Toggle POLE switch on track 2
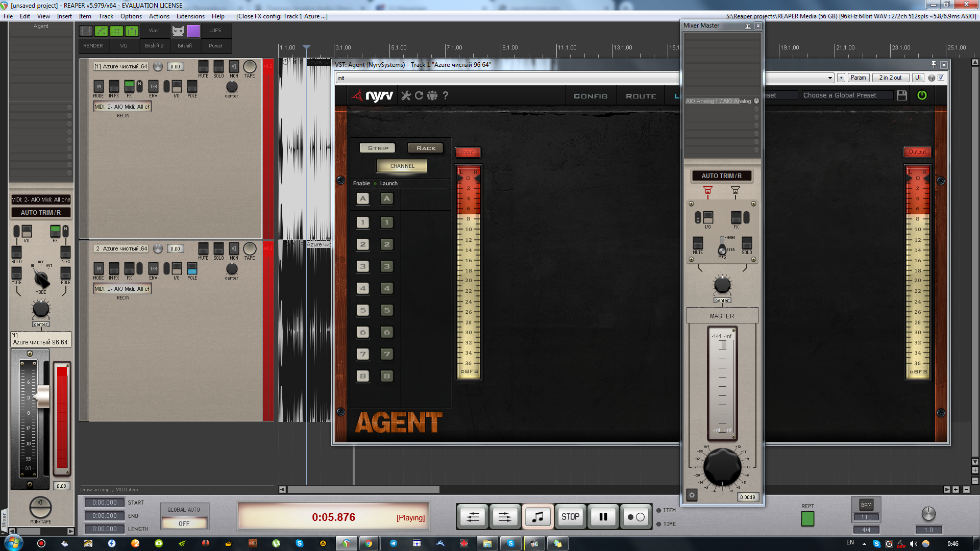The height and width of the screenshot is (551, 980). pyautogui.click(x=192, y=268)
